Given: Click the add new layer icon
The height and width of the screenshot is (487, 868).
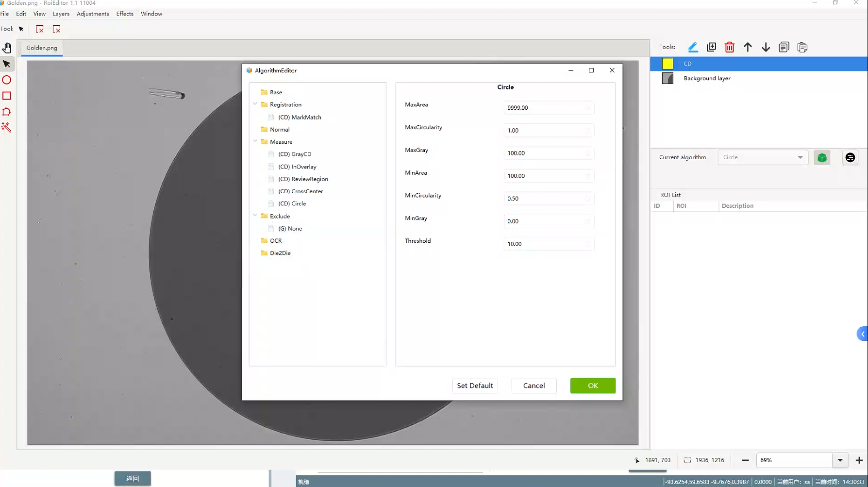Looking at the screenshot, I should tap(711, 47).
